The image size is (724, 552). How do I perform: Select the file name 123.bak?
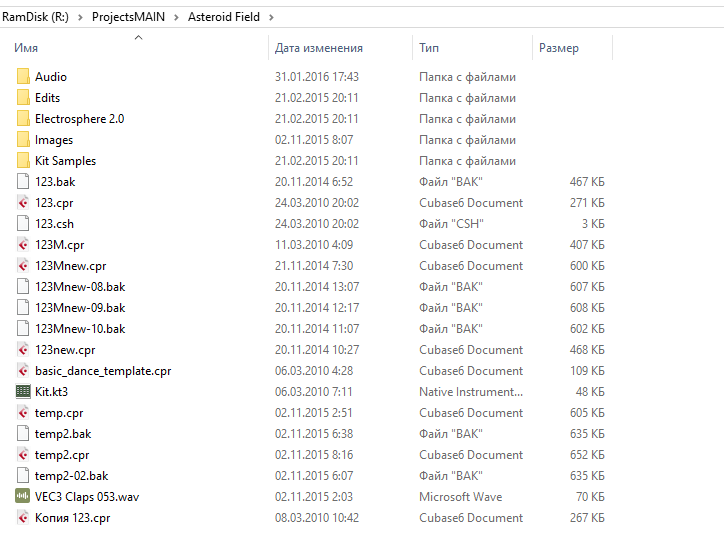[x=55, y=182]
